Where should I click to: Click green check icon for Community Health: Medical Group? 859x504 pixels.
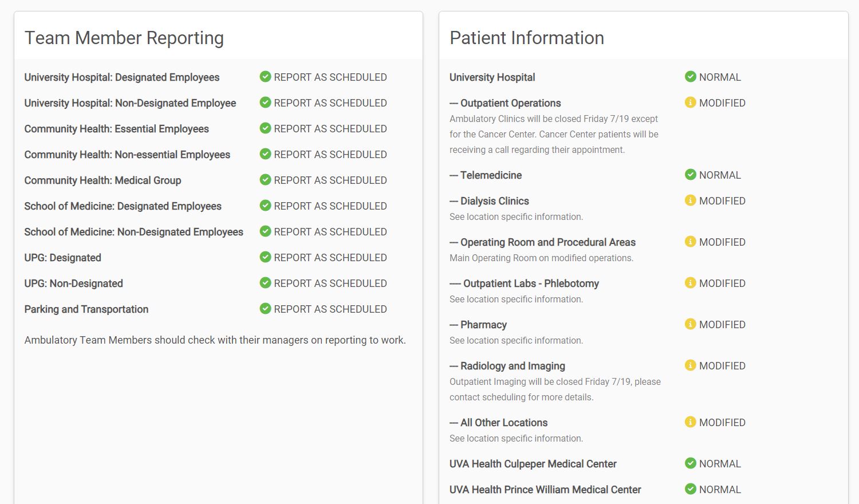pyautogui.click(x=265, y=179)
